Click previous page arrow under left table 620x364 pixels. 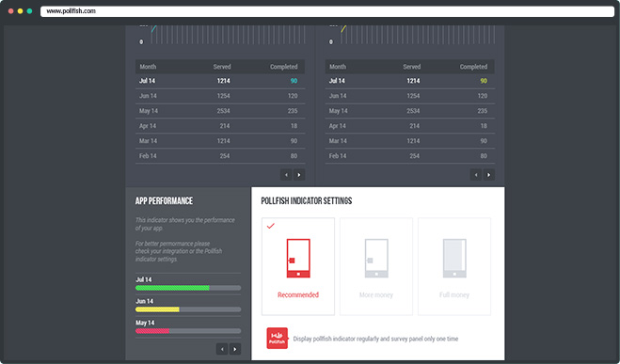click(x=286, y=175)
